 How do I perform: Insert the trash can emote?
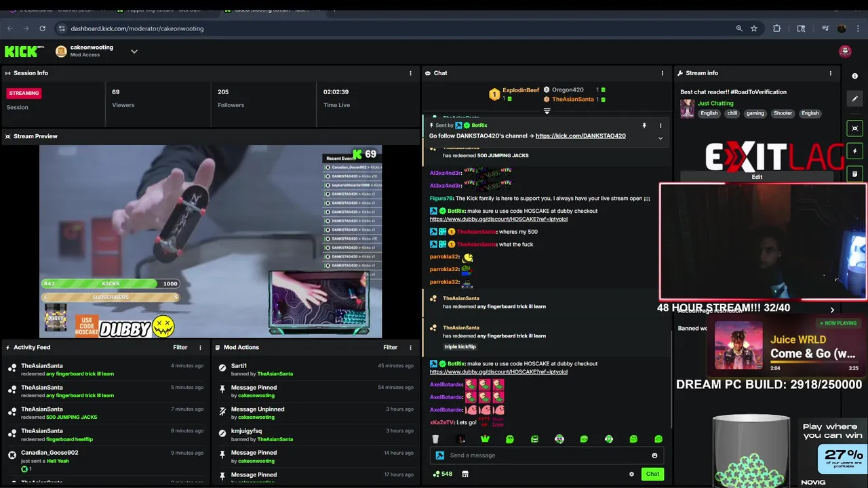(x=435, y=439)
